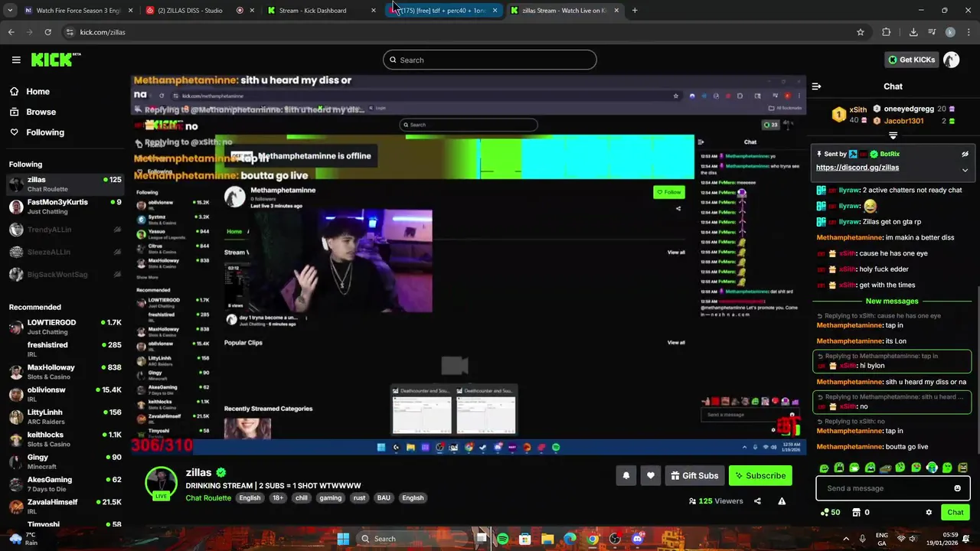The height and width of the screenshot is (551, 980).
Task: Open TrendyALLin offline channel in sidebar
Action: tap(64, 230)
